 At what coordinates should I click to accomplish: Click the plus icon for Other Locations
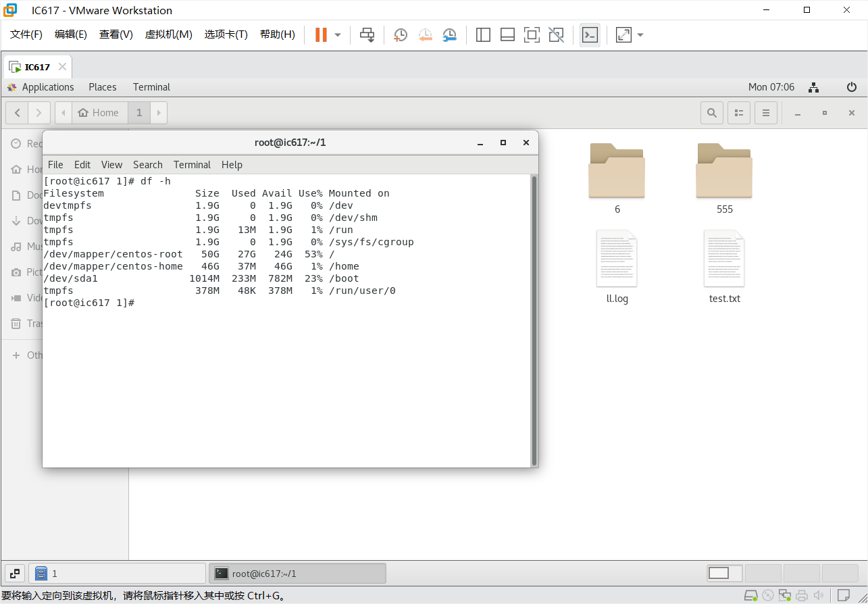[x=16, y=355]
